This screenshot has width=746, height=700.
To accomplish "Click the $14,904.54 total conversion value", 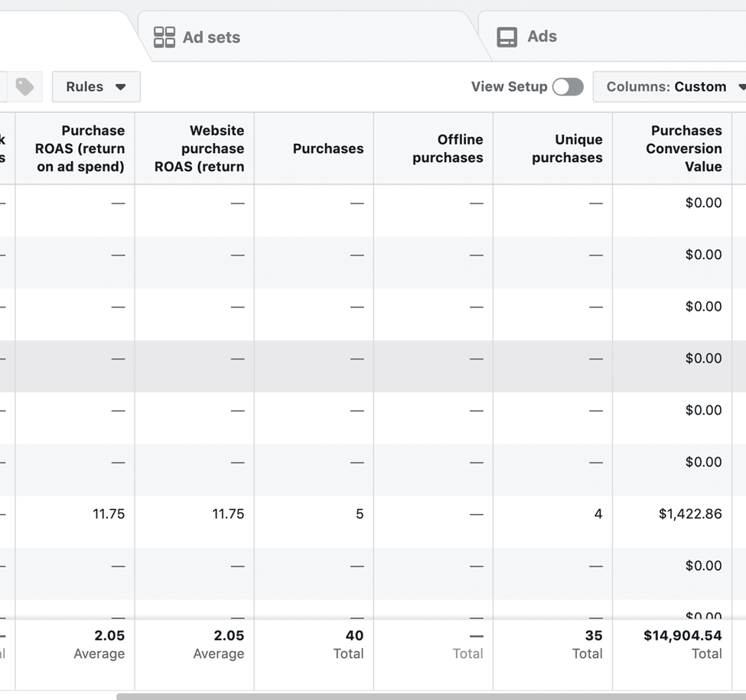I will coord(682,635).
